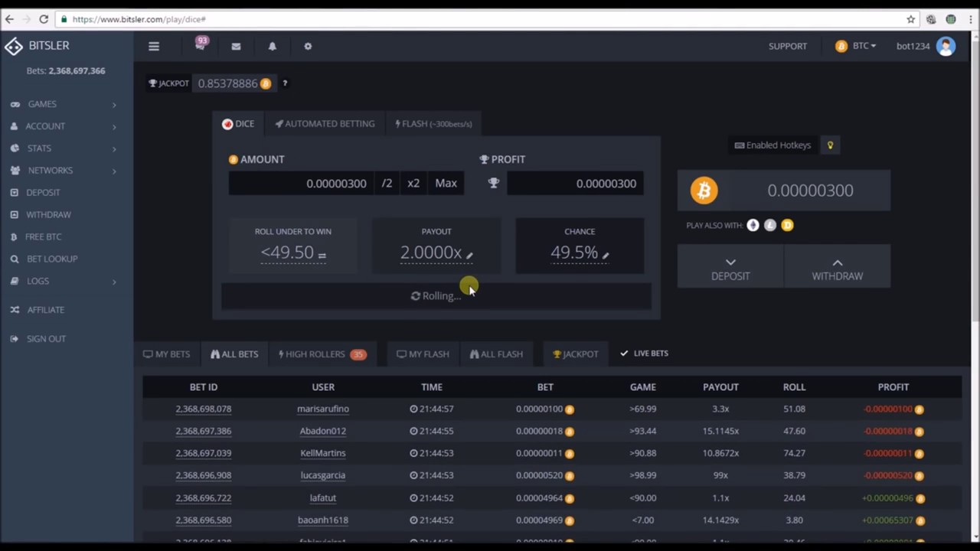Image resolution: width=980 pixels, height=551 pixels.
Task: Click browser bookmark star icon
Action: pos(910,19)
